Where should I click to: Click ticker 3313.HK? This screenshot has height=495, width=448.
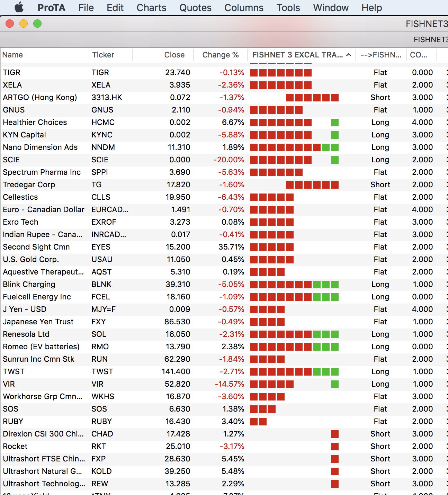pos(107,98)
